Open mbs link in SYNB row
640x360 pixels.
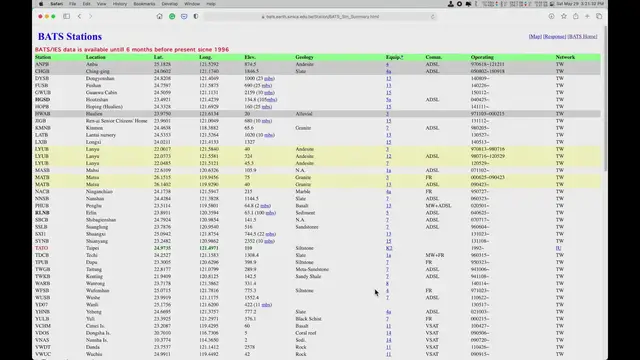[x=269, y=241]
